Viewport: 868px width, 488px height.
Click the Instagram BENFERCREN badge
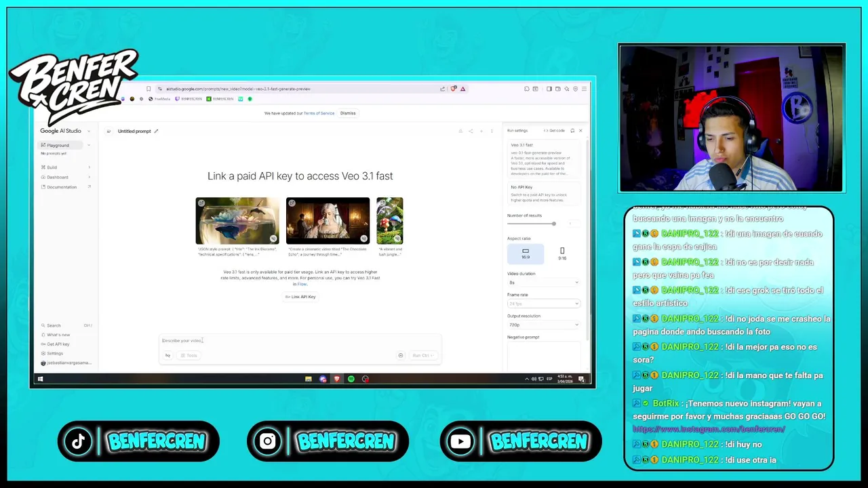(x=328, y=441)
